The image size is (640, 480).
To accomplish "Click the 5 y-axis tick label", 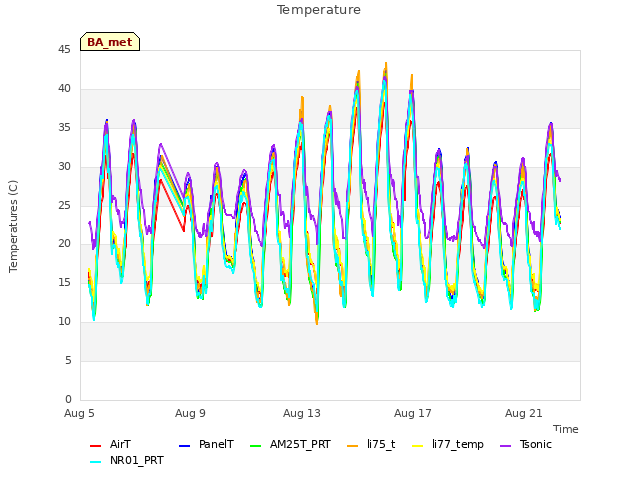I will coord(68,360).
